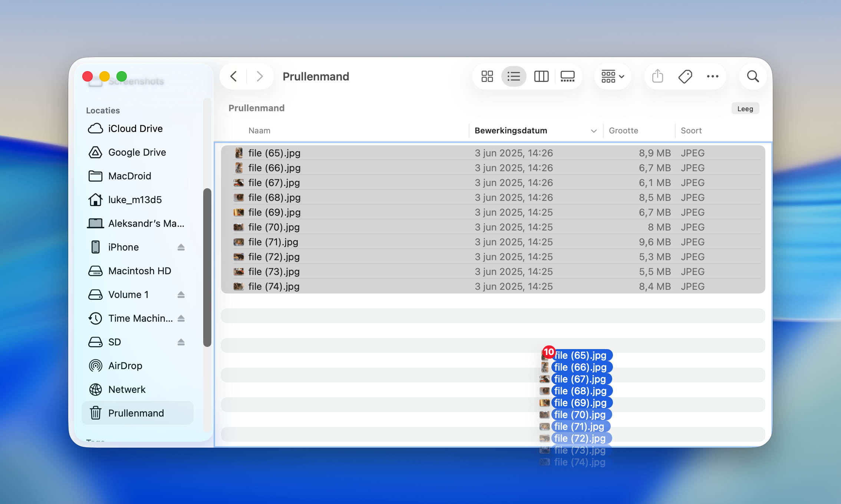Open Netwerk in the sidebar
This screenshot has height=504, width=841.
pyautogui.click(x=137, y=389)
